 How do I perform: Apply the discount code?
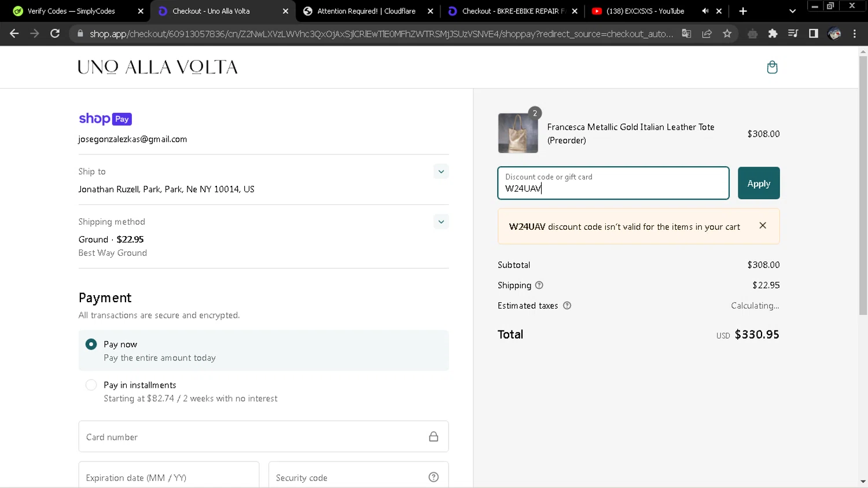point(759,183)
